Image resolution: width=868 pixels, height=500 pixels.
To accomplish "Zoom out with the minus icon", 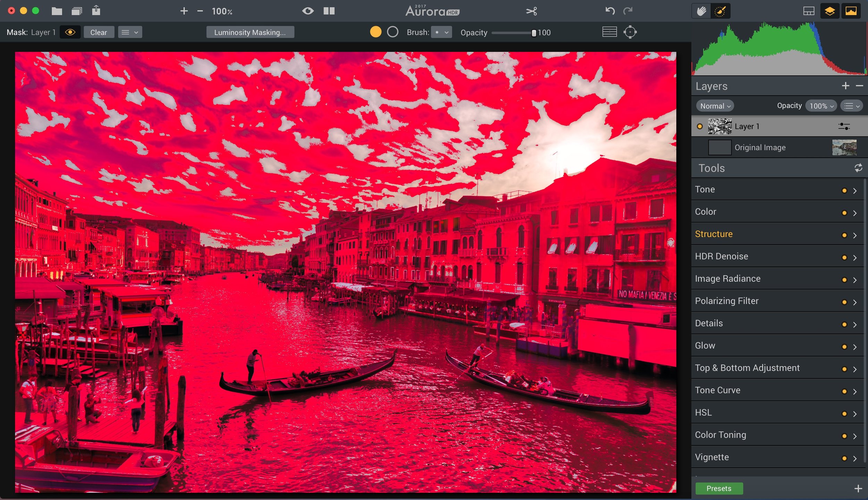I will pos(200,11).
